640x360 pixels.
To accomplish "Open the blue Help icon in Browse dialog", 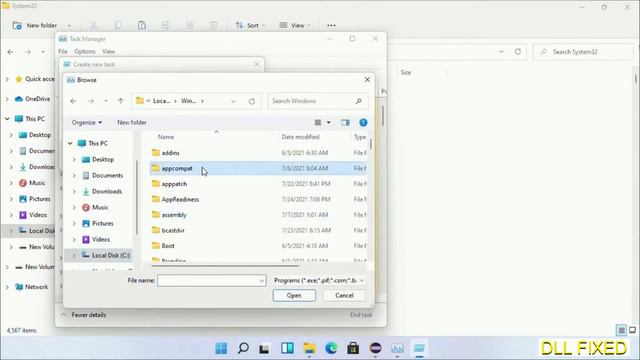I will [363, 122].
